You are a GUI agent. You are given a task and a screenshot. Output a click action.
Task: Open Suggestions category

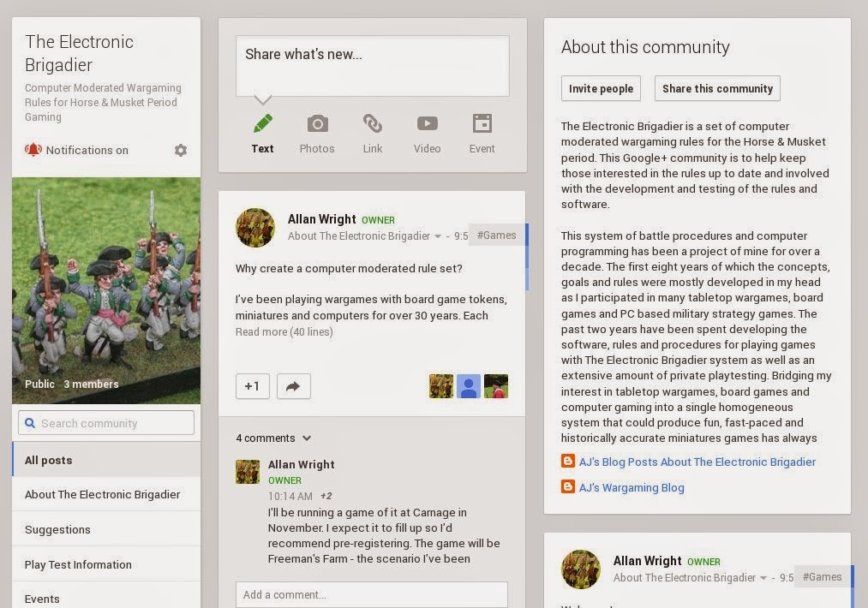click(x=106, y=529)
